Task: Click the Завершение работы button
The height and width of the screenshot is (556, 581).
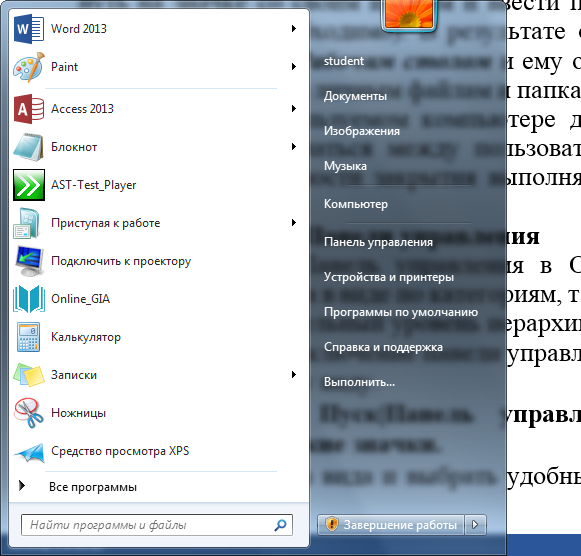Action: (x=391, y=525)
